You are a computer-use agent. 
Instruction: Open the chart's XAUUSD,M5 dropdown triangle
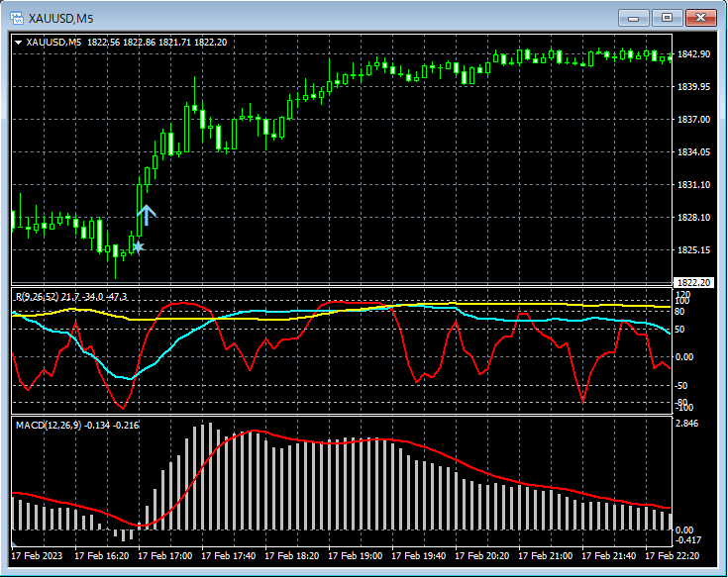pos(18,42)
